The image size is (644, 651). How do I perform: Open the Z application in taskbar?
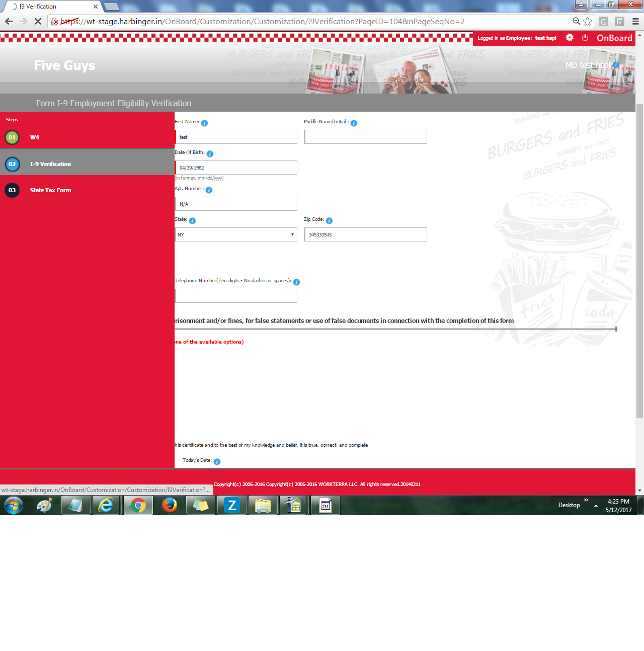232,505
